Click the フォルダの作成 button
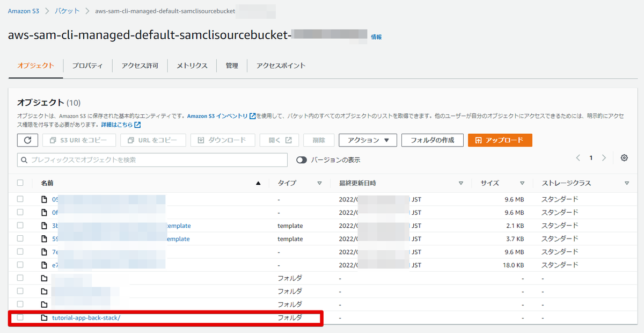 (x=432, y=140)
